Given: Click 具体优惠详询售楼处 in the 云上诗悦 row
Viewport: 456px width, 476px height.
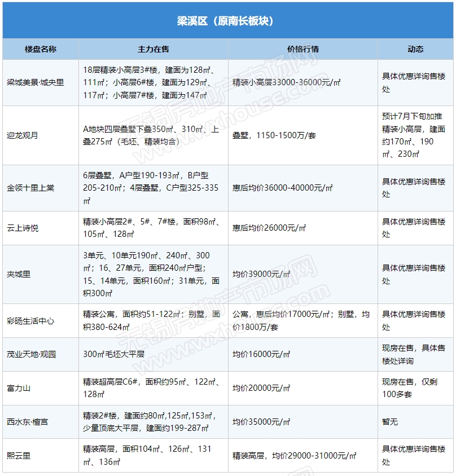Looking at the screenshot, I should point(414,228).
